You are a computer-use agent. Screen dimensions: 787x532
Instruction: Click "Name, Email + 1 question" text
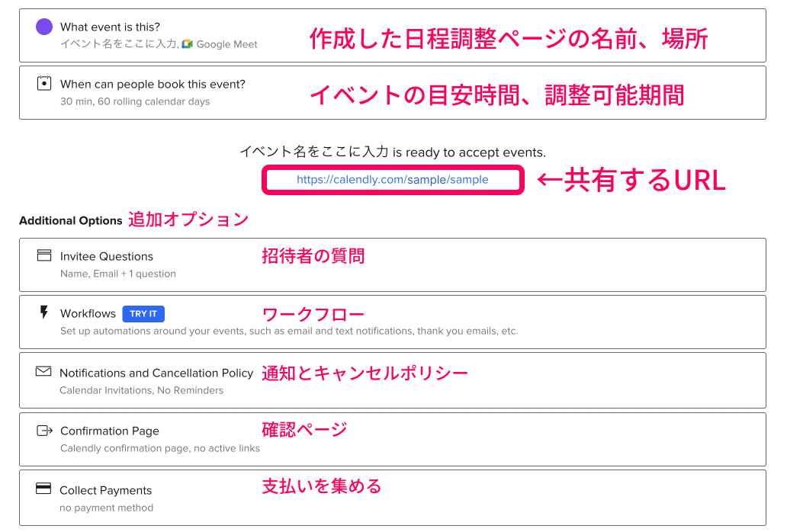118,274
